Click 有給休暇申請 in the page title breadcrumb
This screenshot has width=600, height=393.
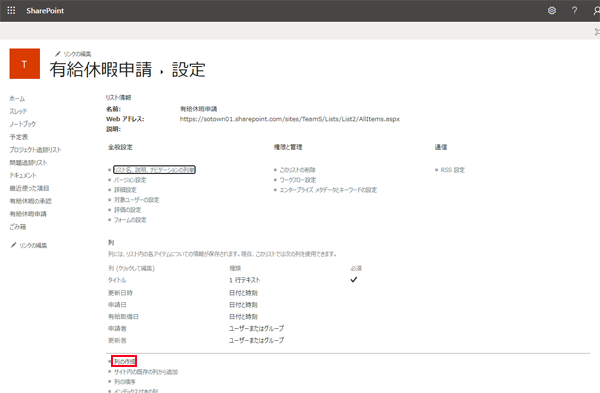[101, 70]
